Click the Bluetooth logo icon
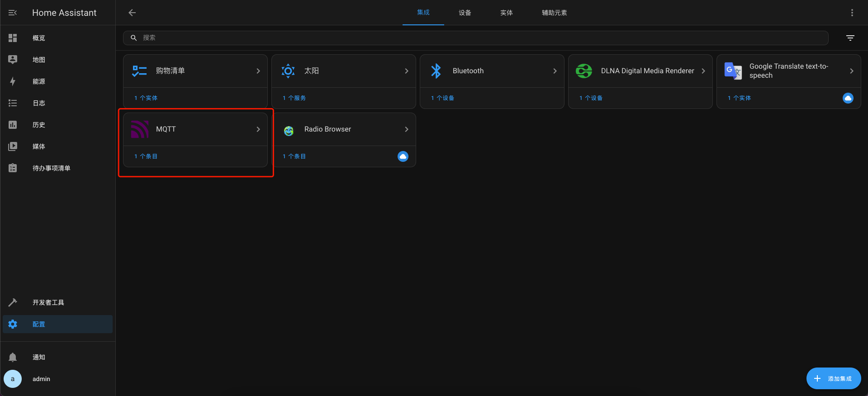This screenshot has width=868, height=396. 436,71
